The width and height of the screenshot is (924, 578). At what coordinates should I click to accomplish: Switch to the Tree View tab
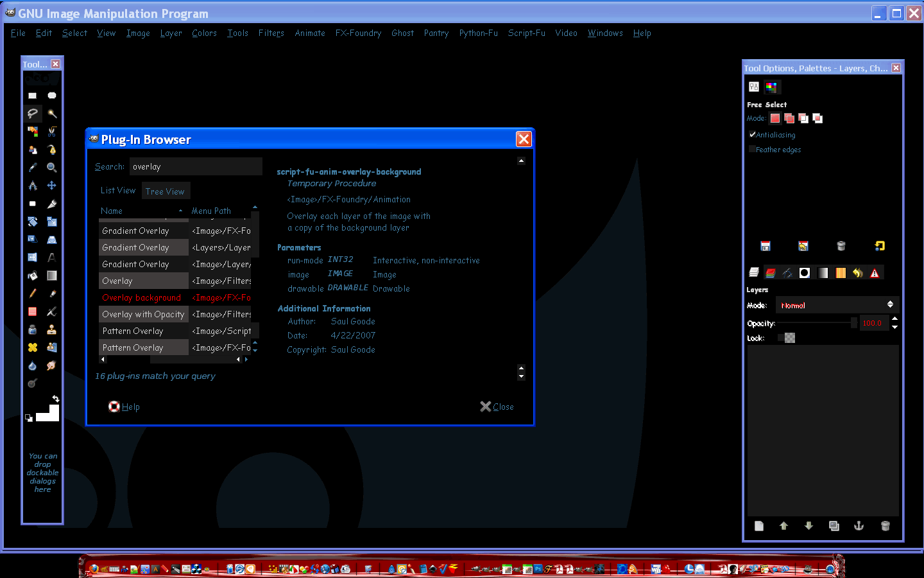click(x=165, y=191)
